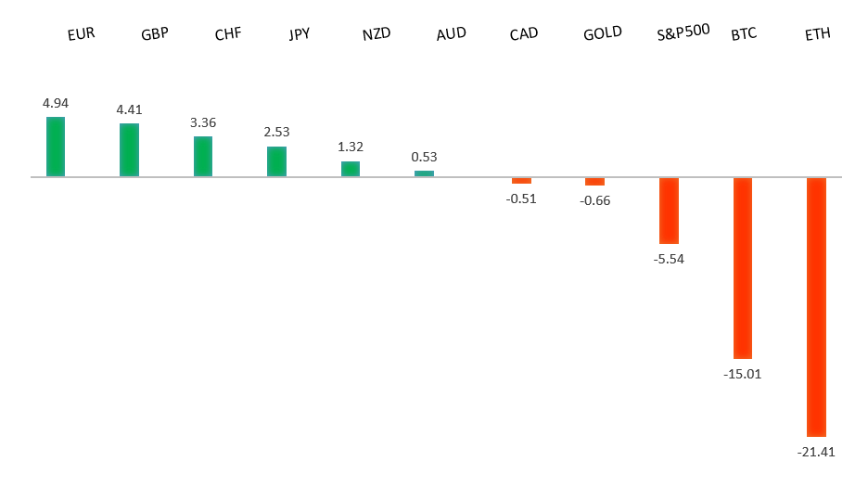Click the green EUR bar
Viewport: 868px width, 487px height.
click(x=56, y=147)
